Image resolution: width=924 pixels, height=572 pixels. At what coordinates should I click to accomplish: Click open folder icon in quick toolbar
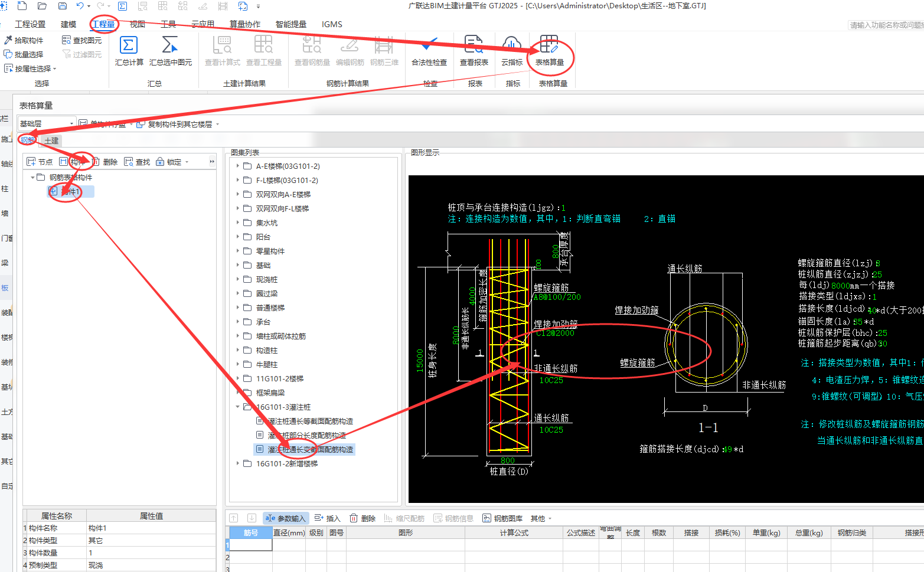tap(42, 6)
